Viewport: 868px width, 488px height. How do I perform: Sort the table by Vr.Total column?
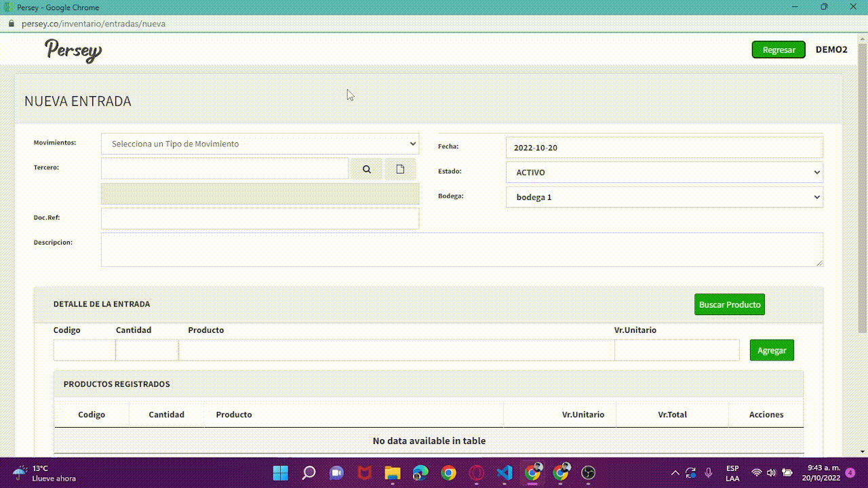pos(672,414)
